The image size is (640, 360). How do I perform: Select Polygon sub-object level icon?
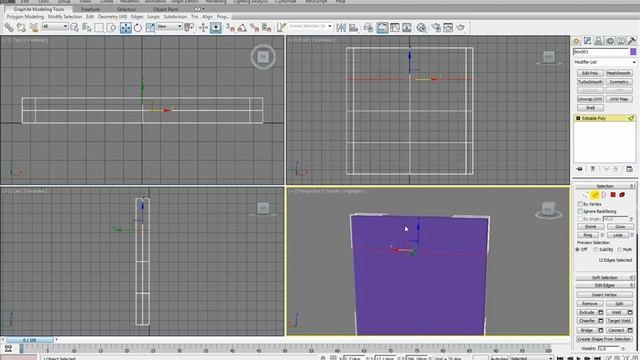point(613,195)
